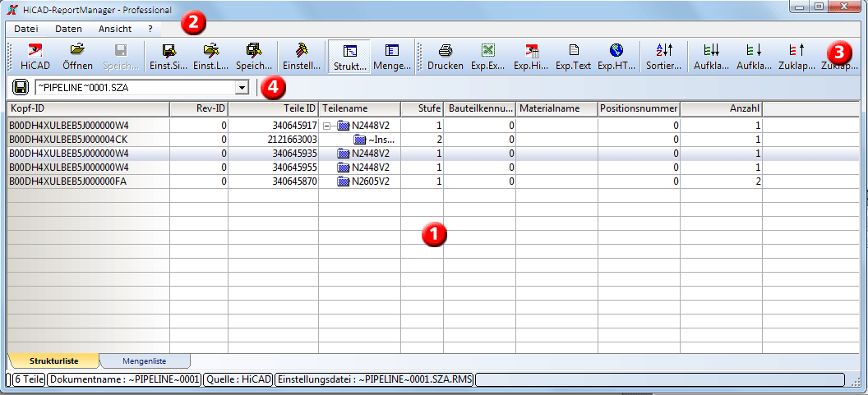Export as text using the Exp.Text icon
This screenshot has height=395, width=868.
573,57
